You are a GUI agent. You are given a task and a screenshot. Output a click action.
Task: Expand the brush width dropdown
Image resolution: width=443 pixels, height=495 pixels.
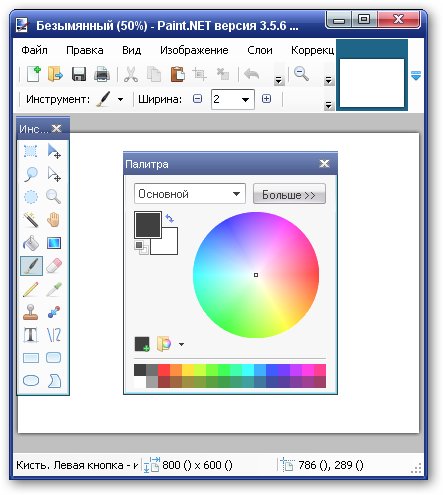245,99
